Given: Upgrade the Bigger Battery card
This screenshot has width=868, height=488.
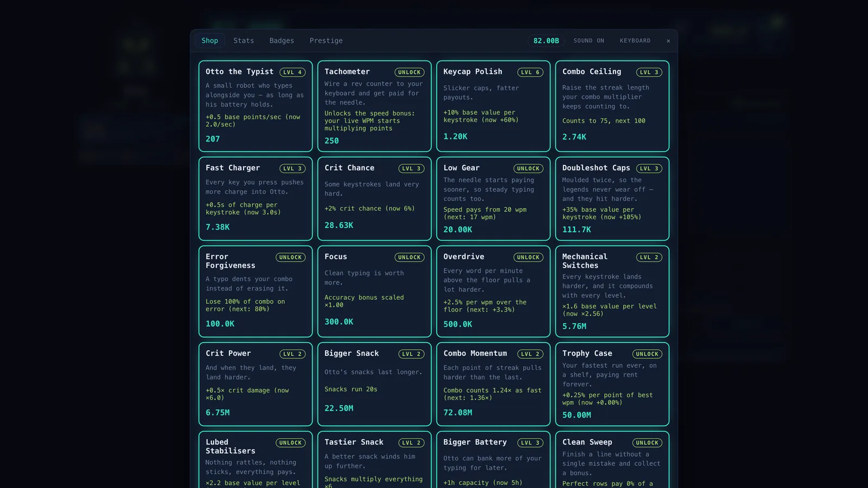Looking at the screenshot, I should [x=493, y=460].
